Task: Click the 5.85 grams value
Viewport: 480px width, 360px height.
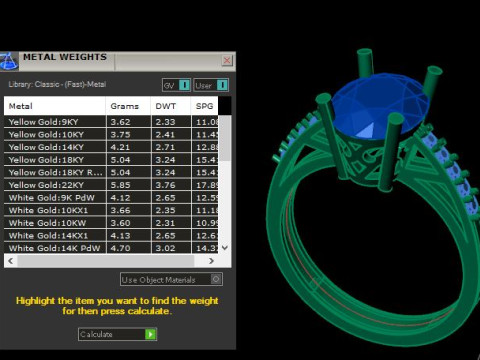Action: coord(120,185)
